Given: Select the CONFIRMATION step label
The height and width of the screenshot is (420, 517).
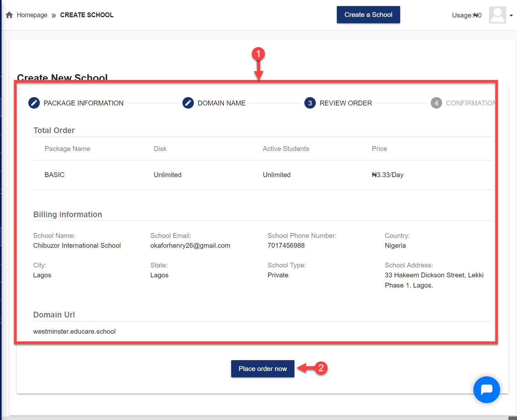Looking at the screenshot, I should (x=471, y=103).
